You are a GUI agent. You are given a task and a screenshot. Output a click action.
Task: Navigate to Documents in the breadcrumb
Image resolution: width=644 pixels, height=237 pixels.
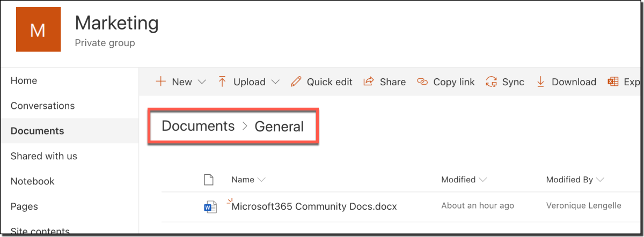tap(198, 127)
